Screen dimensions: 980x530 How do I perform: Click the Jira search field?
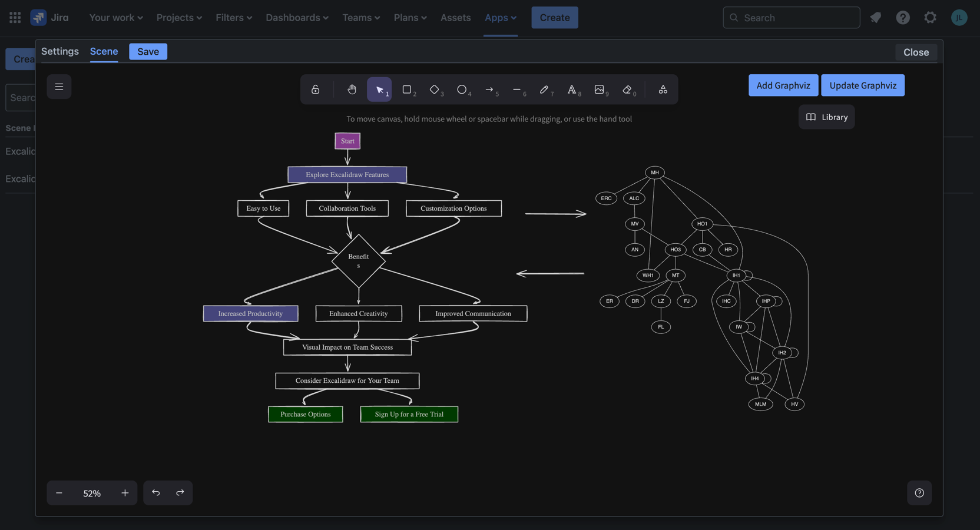tap(791, 18)
